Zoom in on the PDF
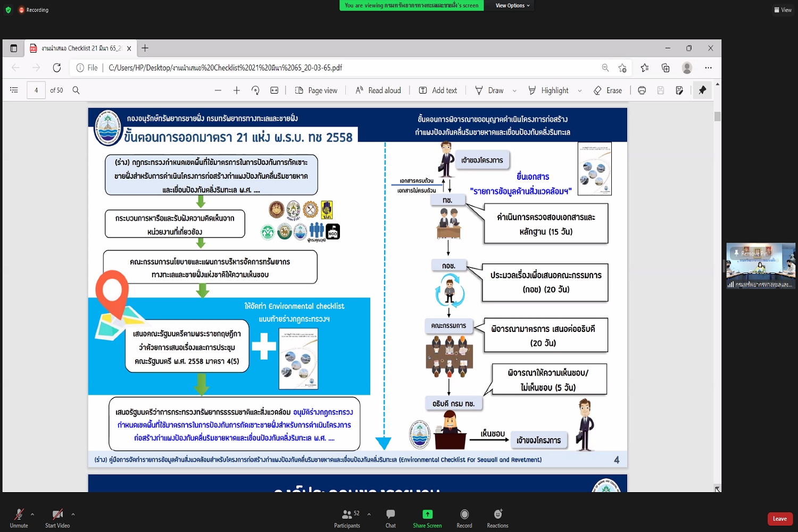The image size is (798, 532). [237, 90]
